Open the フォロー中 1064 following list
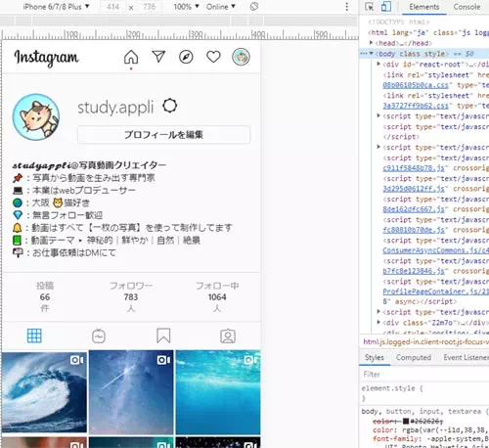Viewport: 489px width, 448px height. point(217,297)
